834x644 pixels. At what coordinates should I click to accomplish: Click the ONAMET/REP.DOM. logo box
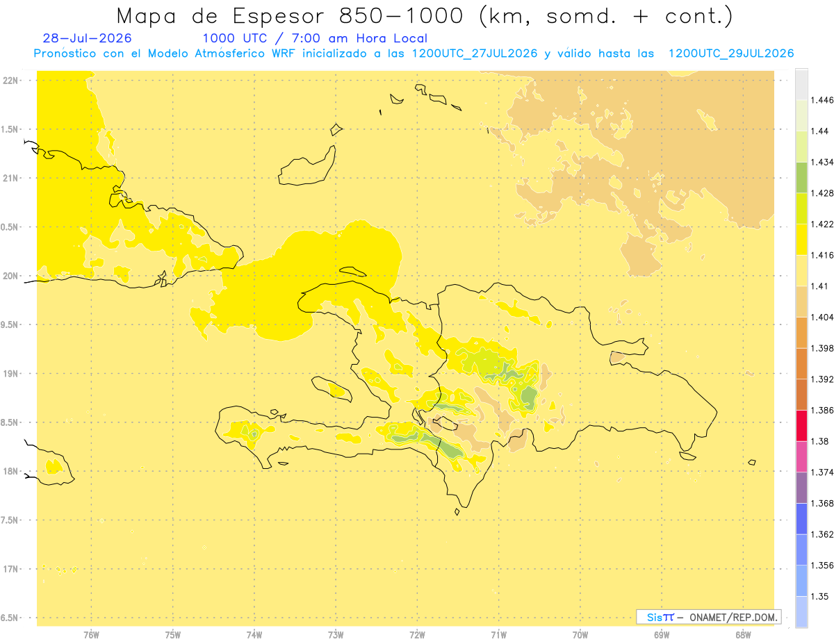click(708, 617)
